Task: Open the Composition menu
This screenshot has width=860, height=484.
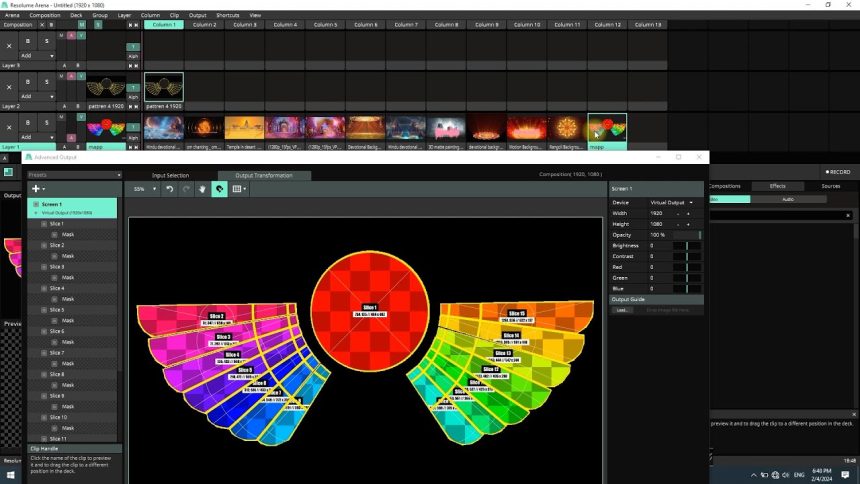Action: 45,15
